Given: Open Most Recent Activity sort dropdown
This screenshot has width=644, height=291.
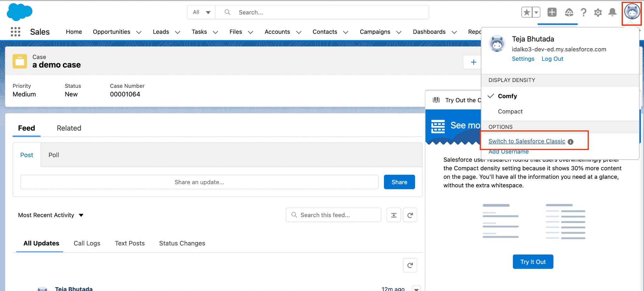Looking at the screenshot, I should 51,215.
